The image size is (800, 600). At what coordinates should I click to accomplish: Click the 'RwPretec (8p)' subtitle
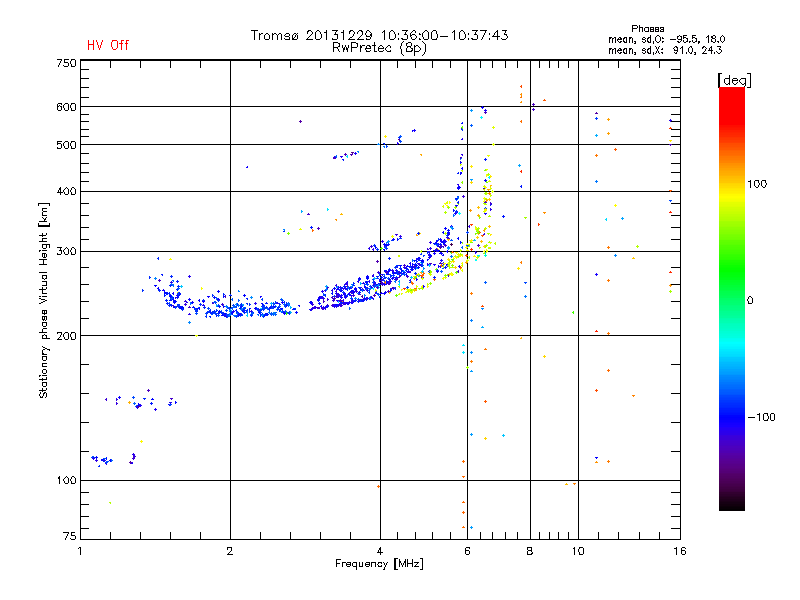click(x=379, y=48)
